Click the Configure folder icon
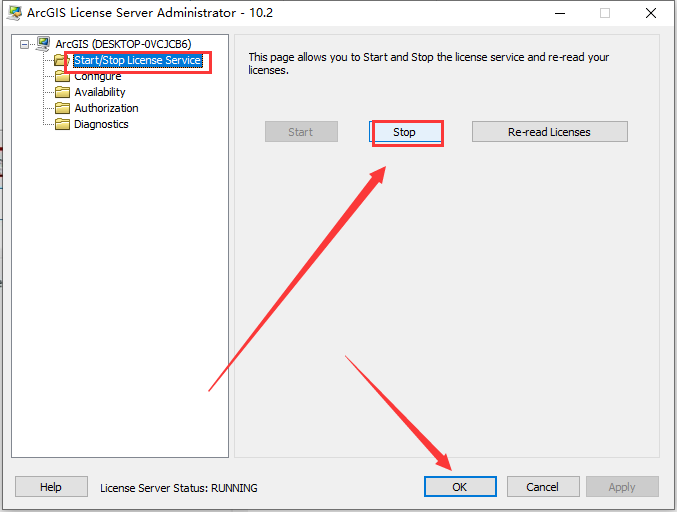The image size is (677, 512). [62, 77]
